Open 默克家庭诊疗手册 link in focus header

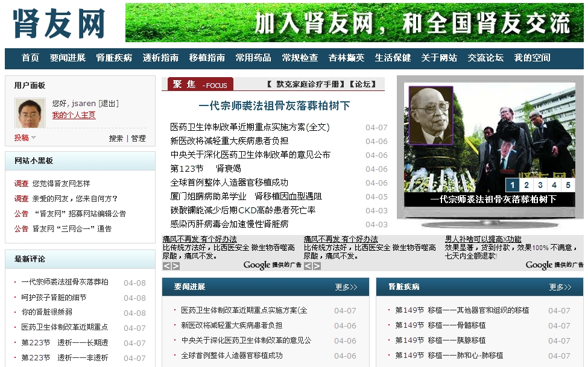(x=306, y=84)
